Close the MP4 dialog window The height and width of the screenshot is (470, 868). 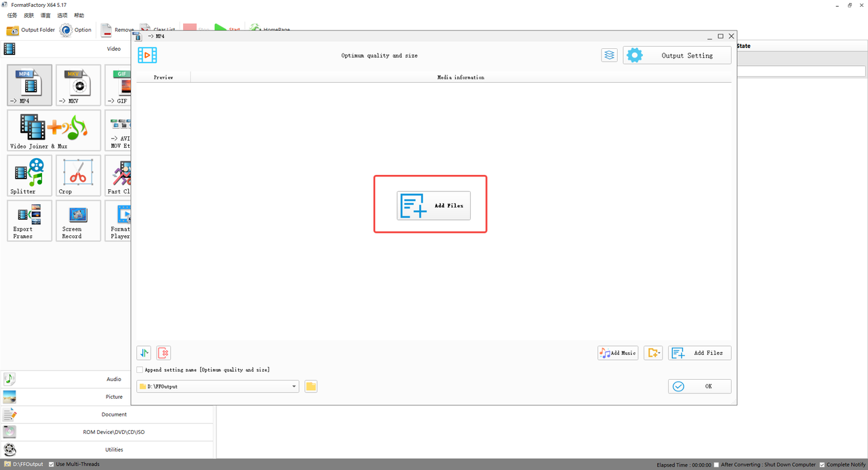click(x=731, y=36)
